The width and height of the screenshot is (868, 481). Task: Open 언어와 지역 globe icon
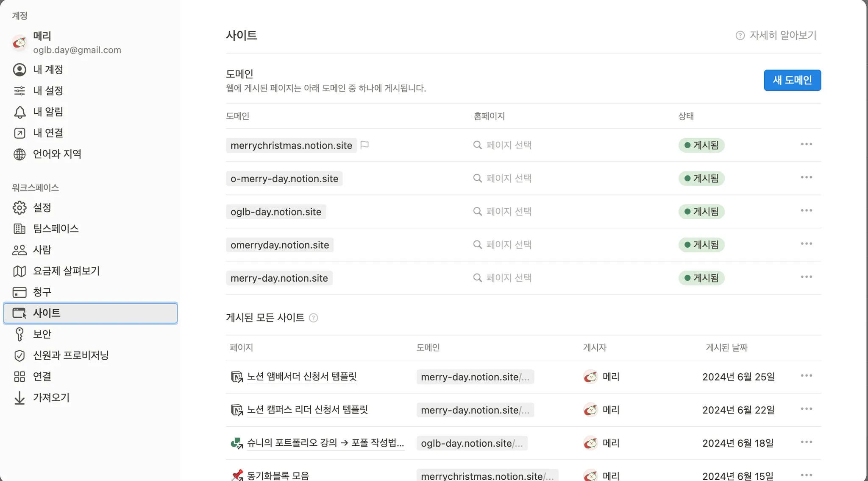(19, 154)
